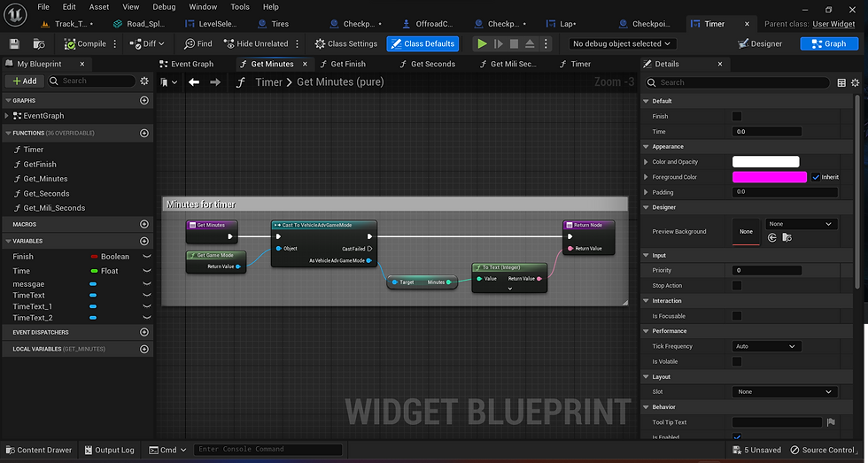Add a new function with plus icon

(144, 134)
